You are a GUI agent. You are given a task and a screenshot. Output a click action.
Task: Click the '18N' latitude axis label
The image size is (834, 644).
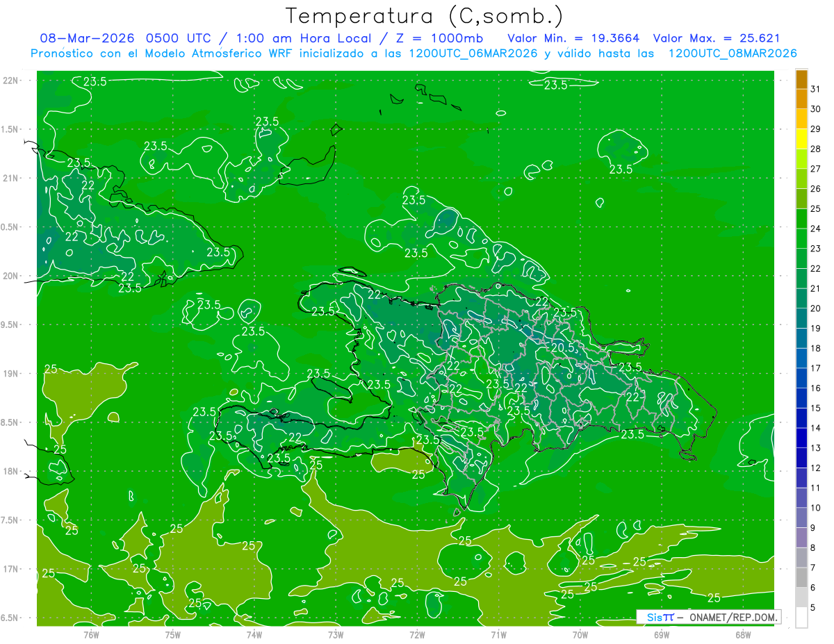[x=10, y=471]
